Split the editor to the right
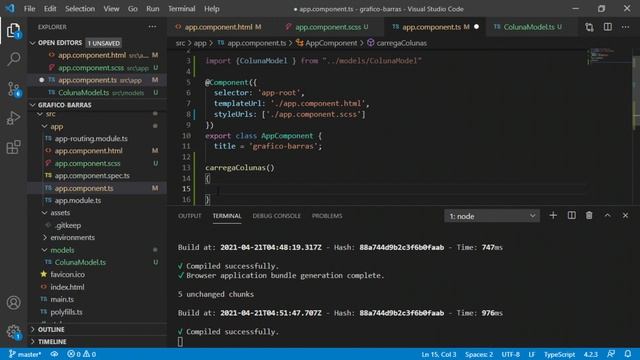This screenshot has height=360, width=640. (x=608, y=27)
